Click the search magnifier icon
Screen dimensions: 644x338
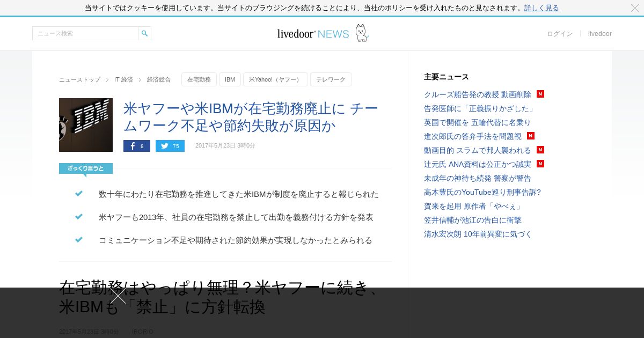(144, 33)
